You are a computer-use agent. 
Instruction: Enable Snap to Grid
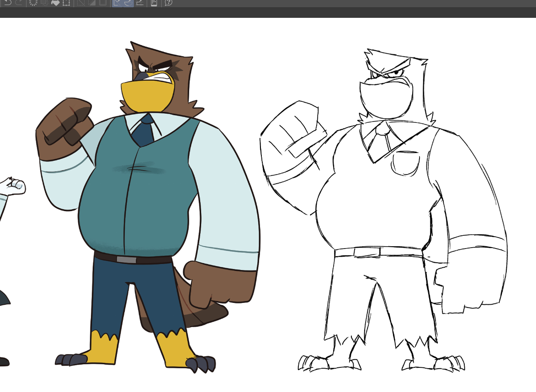click(x=139, y=2)
